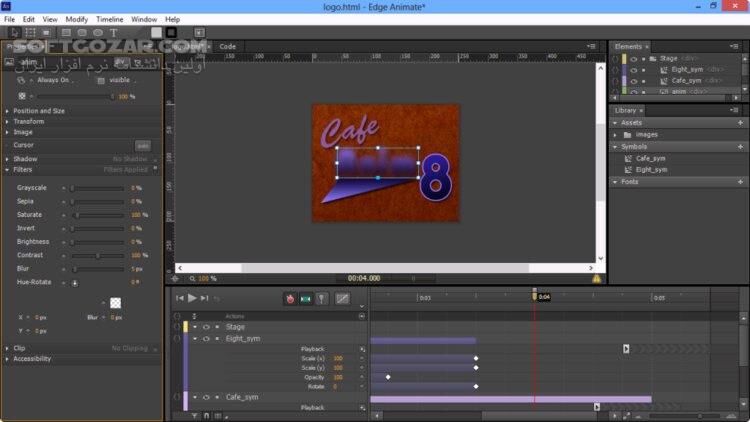Expand the Transform section
Image resolution: width=750 pixels, height=422 pixels.
point(7,122)
